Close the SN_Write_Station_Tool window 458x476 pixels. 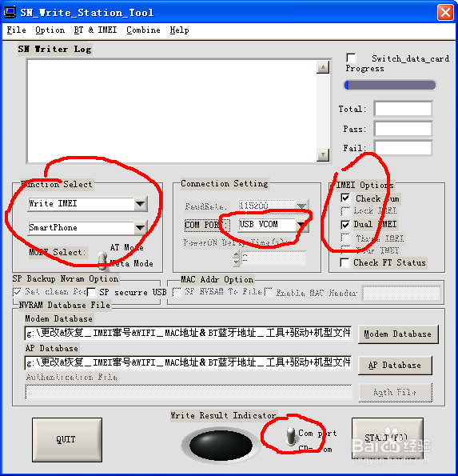445,13
